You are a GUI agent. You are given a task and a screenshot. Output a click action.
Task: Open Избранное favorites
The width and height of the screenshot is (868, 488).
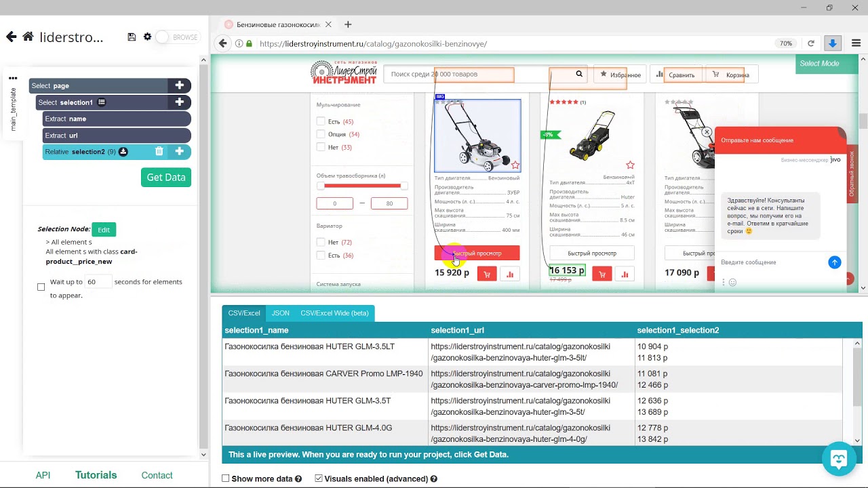click(x=620, y=75)
